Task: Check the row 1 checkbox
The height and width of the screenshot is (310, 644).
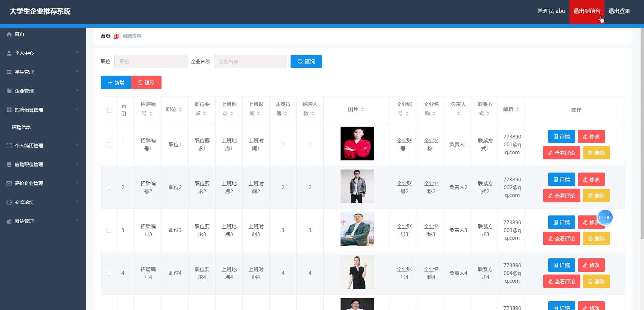Action: 109,145
